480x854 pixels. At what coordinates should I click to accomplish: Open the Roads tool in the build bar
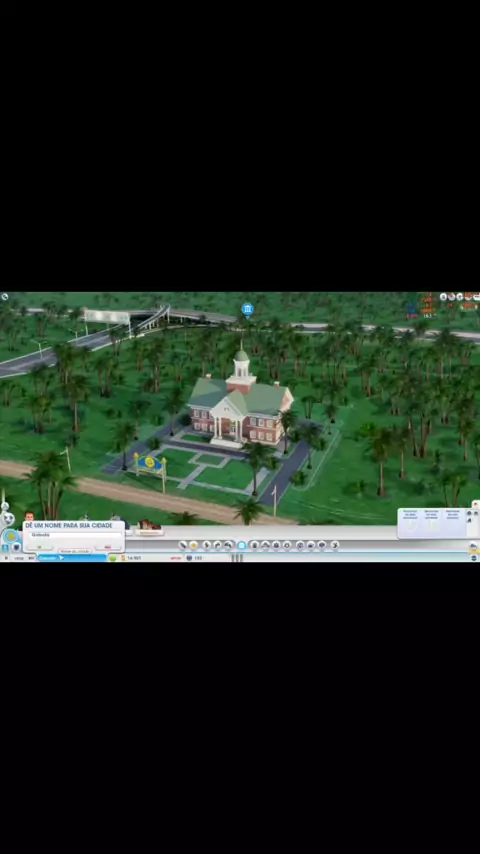[184, 545]
